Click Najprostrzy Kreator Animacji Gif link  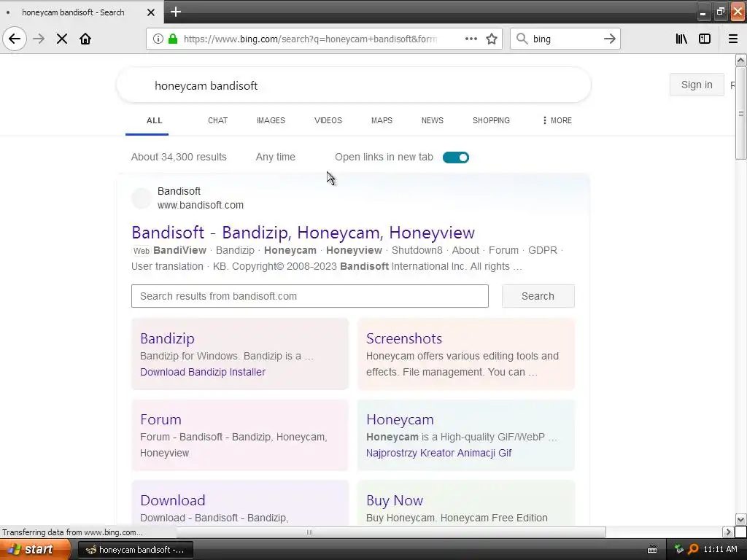pyautogui.click(x=438, y=453)
